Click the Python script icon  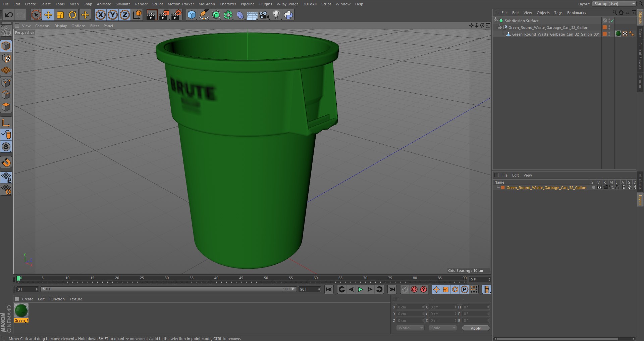pyautogui.click(x=288, y=15)
